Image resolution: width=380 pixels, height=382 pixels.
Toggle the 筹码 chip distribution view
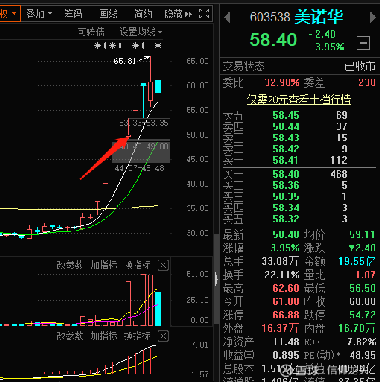click(x=73, y=14)
